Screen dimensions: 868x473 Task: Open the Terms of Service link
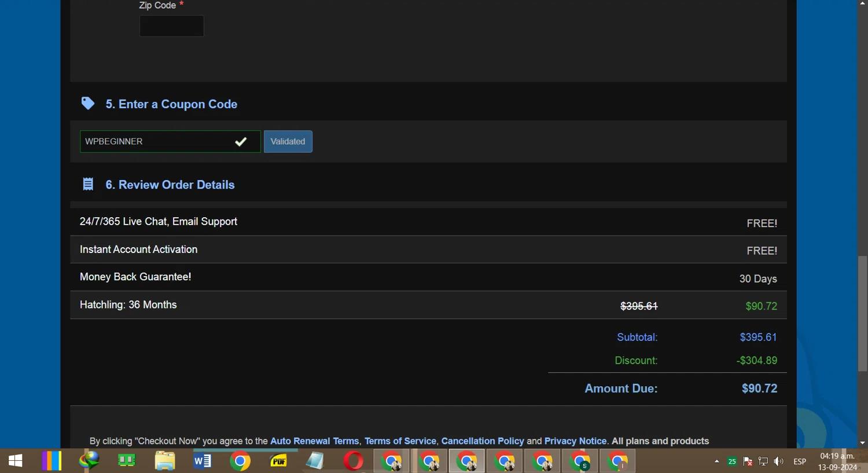coord(400,441)
